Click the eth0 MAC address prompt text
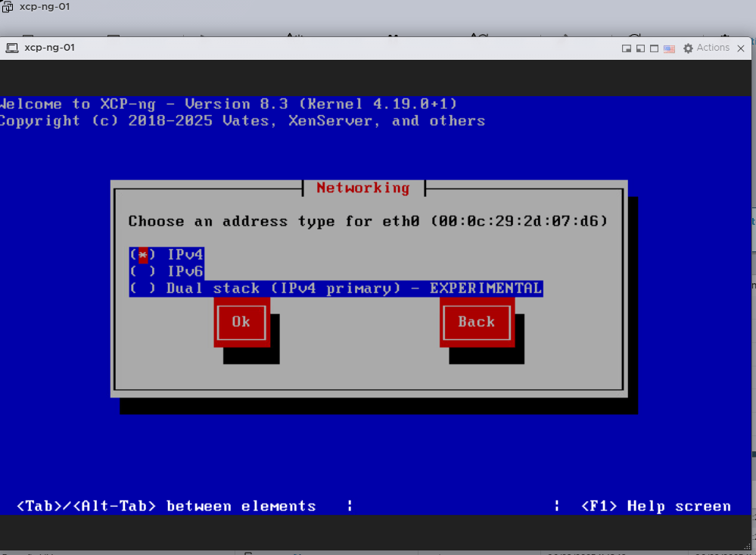 pyautogui.click(x=368, y=221)
